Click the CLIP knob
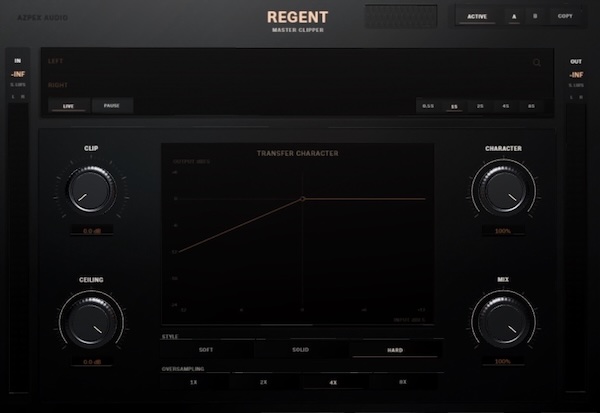The image size is (600, 413). 91,189
